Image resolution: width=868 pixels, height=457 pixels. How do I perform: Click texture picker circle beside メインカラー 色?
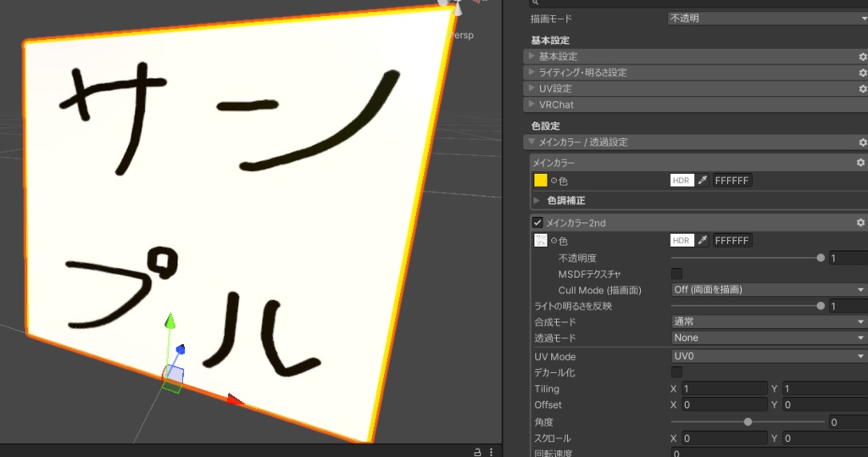point(554,181)
